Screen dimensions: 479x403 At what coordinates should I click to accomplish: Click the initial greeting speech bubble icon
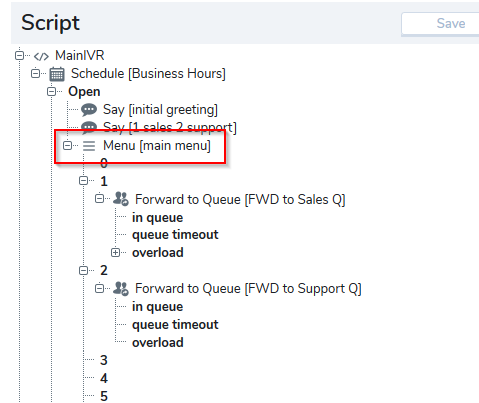89,109
